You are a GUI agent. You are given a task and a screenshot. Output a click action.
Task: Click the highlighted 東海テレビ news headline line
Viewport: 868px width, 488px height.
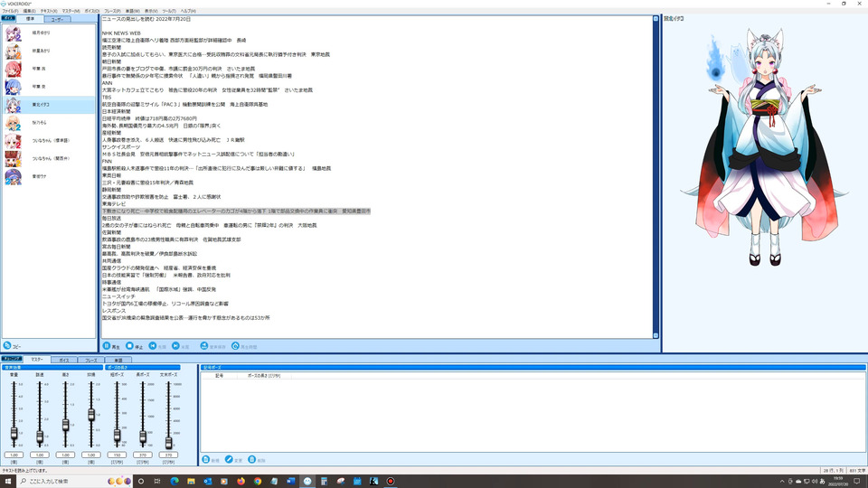tap(236, 211)
